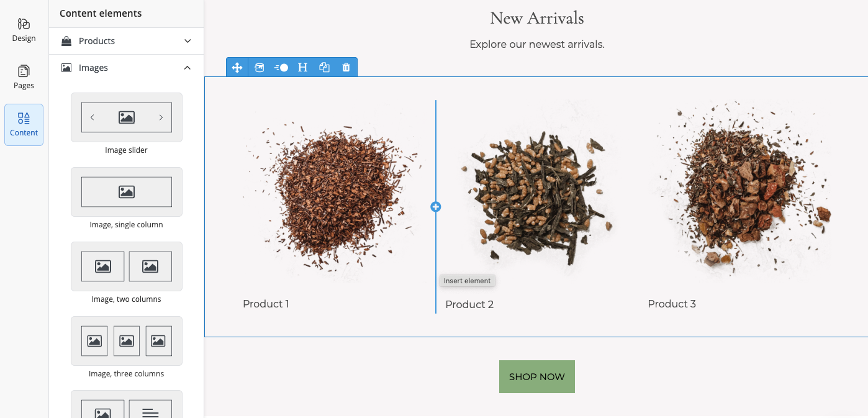Collapse the Images section chevron

click(x=188, y=68)
